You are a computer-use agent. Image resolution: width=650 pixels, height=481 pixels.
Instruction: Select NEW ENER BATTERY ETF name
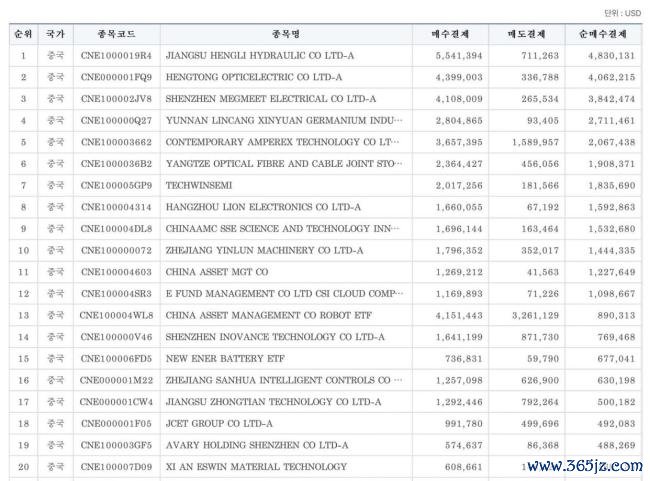[x=225, y=358]
